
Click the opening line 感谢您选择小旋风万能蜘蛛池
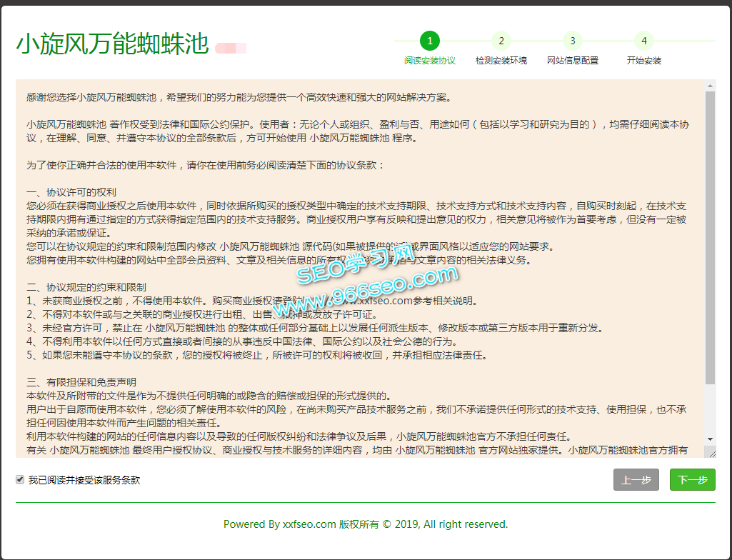[239, 97]
